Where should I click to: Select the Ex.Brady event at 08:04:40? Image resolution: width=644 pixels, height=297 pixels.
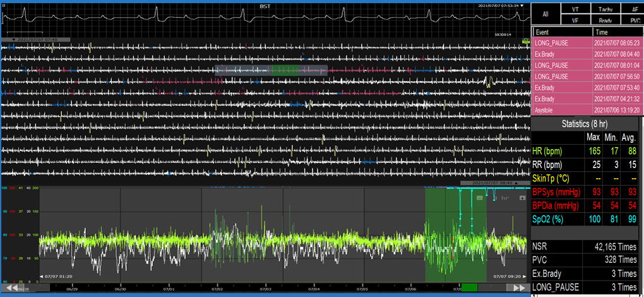click(x=588, y=54)
